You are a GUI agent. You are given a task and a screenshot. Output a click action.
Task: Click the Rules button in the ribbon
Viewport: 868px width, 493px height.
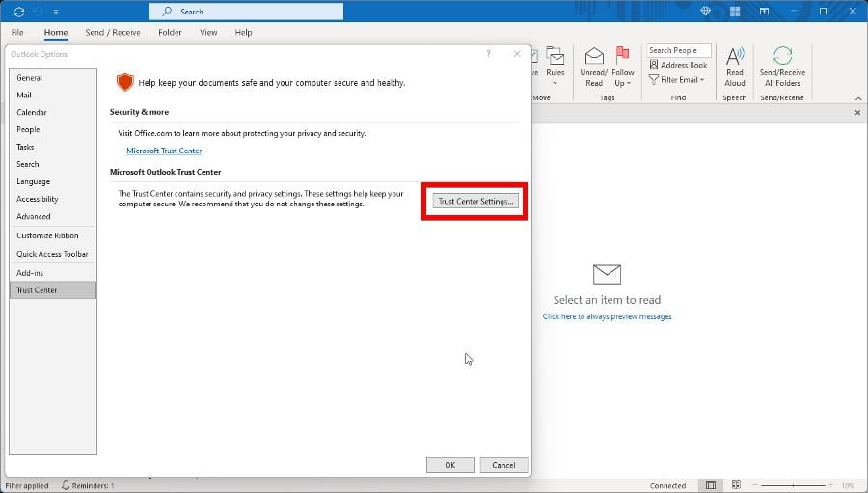click(556, 67)
